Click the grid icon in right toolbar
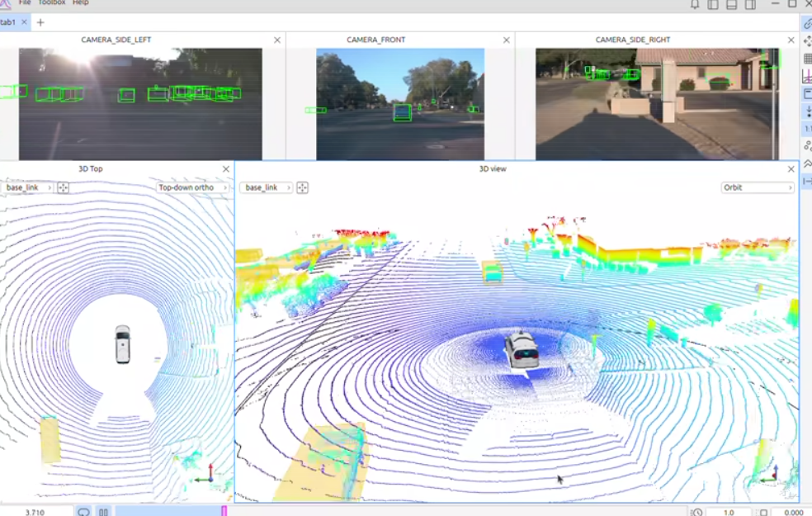 pyautogui.click(x=807, y=59)
